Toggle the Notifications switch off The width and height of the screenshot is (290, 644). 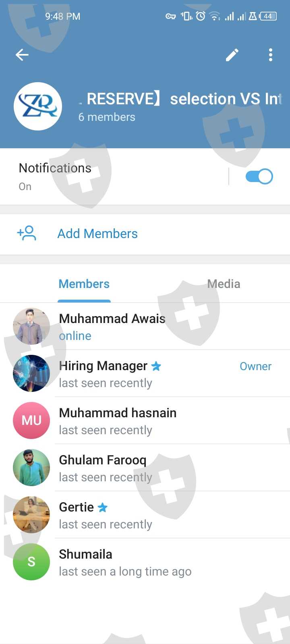click(x=259, y=176)
